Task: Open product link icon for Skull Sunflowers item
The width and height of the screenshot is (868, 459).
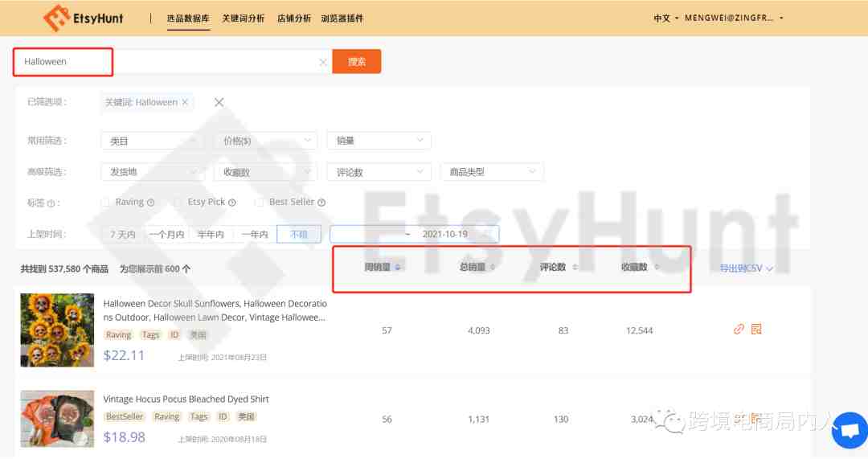Action: tap(739, 330)
